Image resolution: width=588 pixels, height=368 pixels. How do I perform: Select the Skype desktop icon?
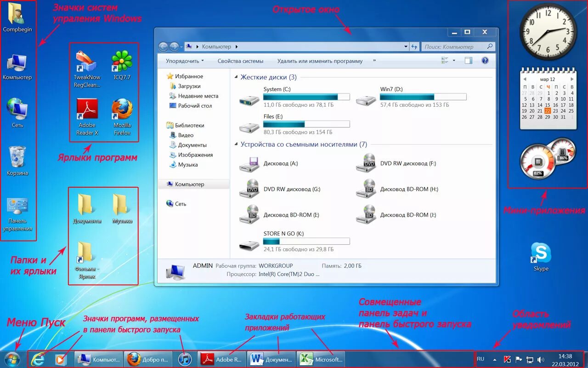[541, 257]
